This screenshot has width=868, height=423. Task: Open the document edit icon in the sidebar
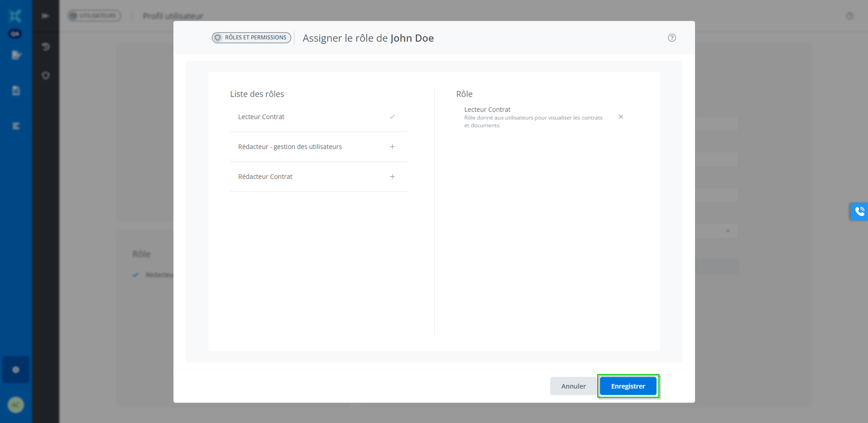16,55
